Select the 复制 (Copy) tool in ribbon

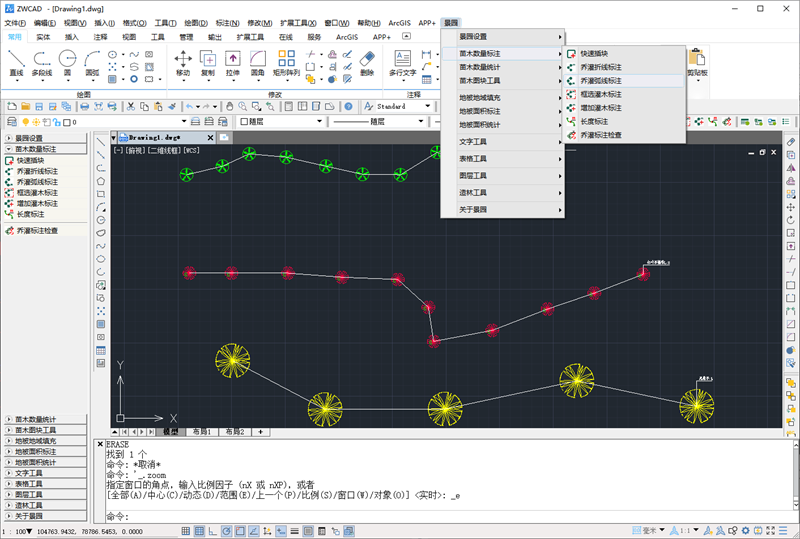208,61
